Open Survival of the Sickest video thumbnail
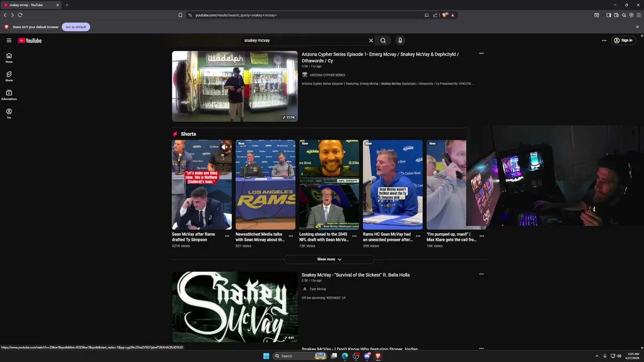The image size is (644, 362). 235,307
